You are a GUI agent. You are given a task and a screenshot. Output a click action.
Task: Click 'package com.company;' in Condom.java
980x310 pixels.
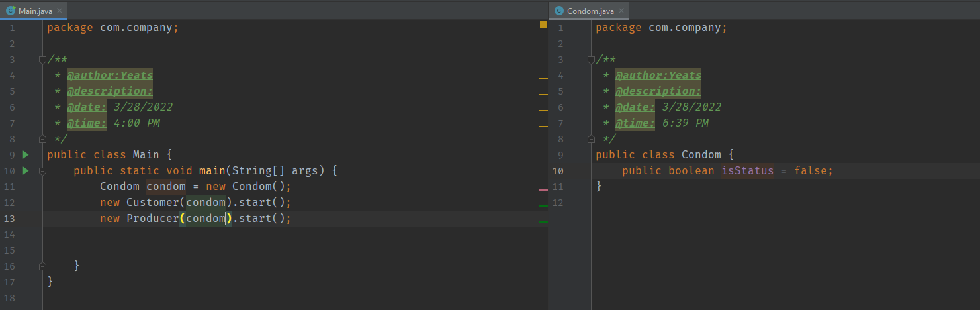pyautogui.click(x=662, y=28)
